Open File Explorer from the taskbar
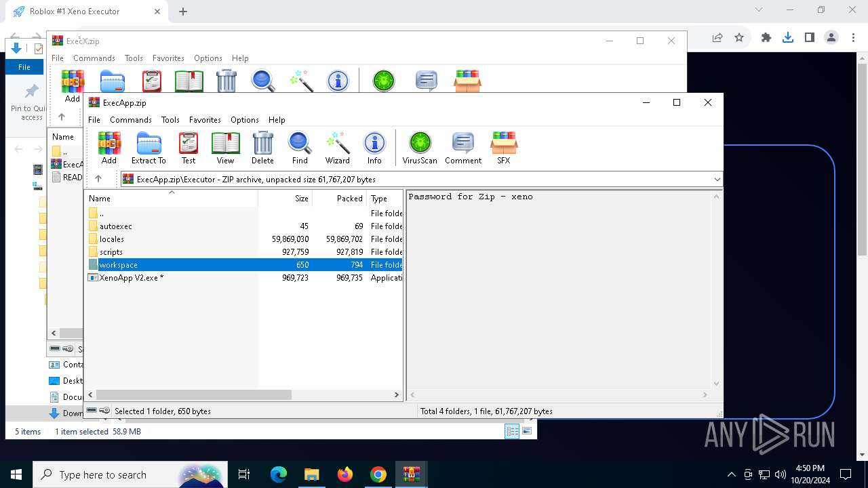Image resolution: width=868 pixels, height=488 pixels. pyautogui.click(x=312, y=474)
